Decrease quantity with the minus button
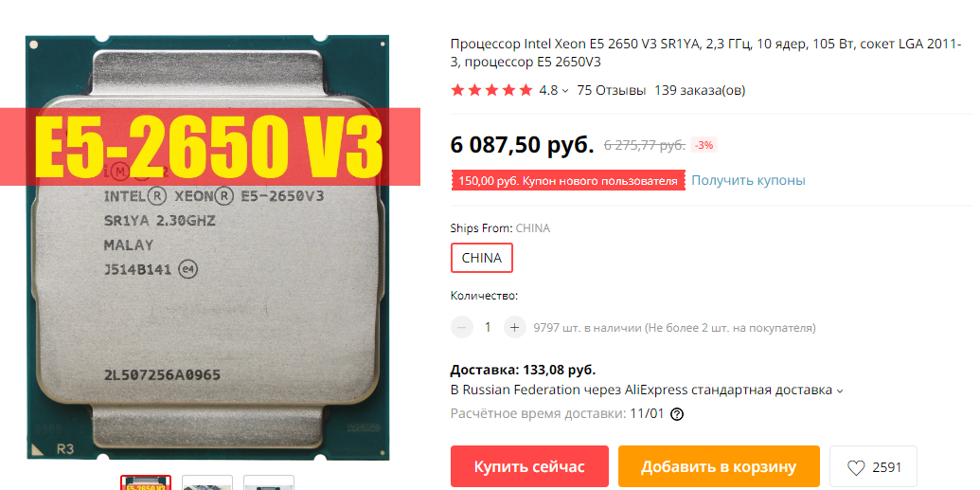This screenshot has width=980, height=490. tap(462, 327)
